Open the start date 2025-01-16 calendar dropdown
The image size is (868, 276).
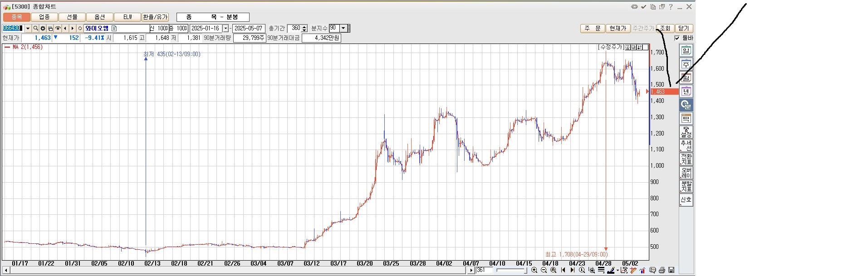pyautogui.click(x=226, y=29)
